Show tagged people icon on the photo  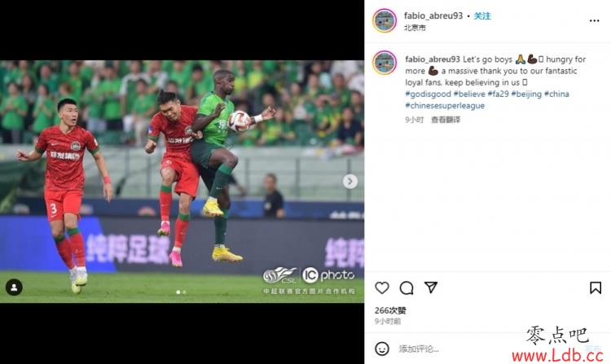(14, 287)
